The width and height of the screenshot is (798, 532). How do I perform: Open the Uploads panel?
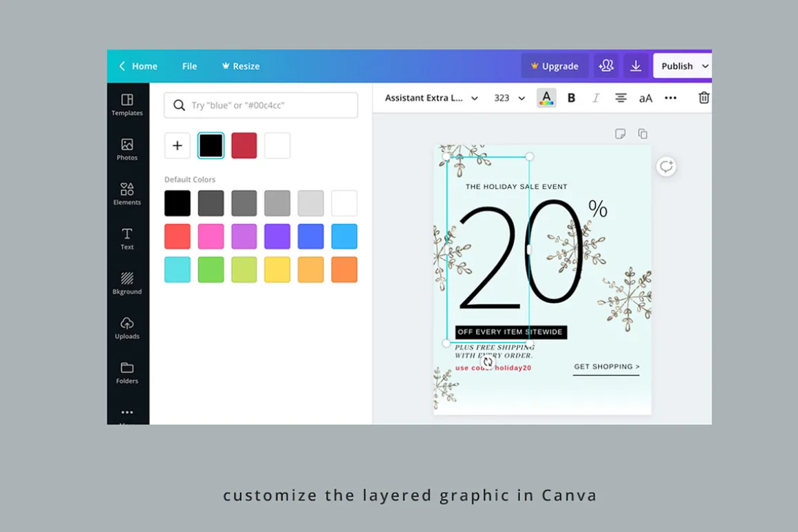[x=127, y=328]
